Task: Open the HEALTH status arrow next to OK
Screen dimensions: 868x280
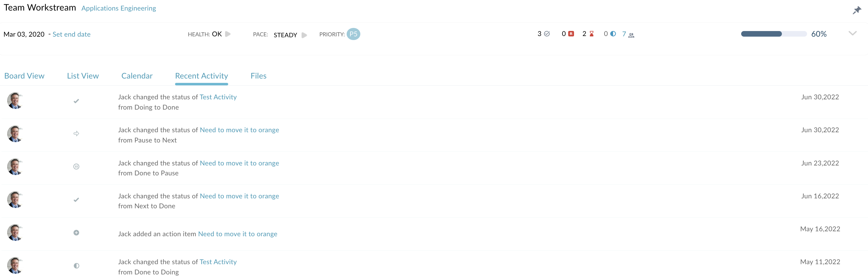Action: (228, 34)
